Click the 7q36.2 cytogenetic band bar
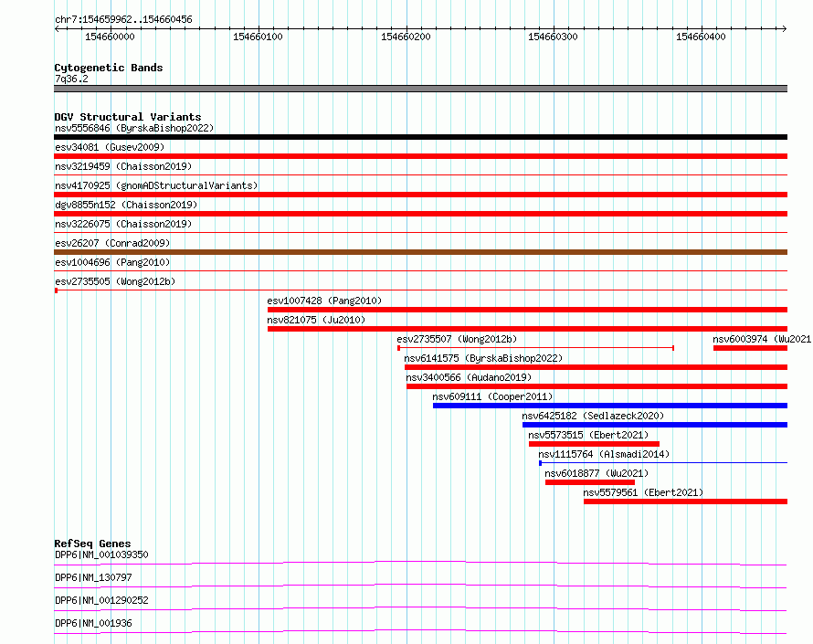Viewport: 813px width, 644px height. pyautogui.click(x=420, y=89)
